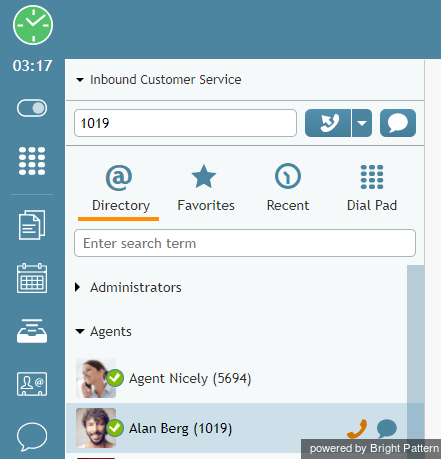
Task: Select Agent Nicely (5694) entry
Action: (237, 378)
